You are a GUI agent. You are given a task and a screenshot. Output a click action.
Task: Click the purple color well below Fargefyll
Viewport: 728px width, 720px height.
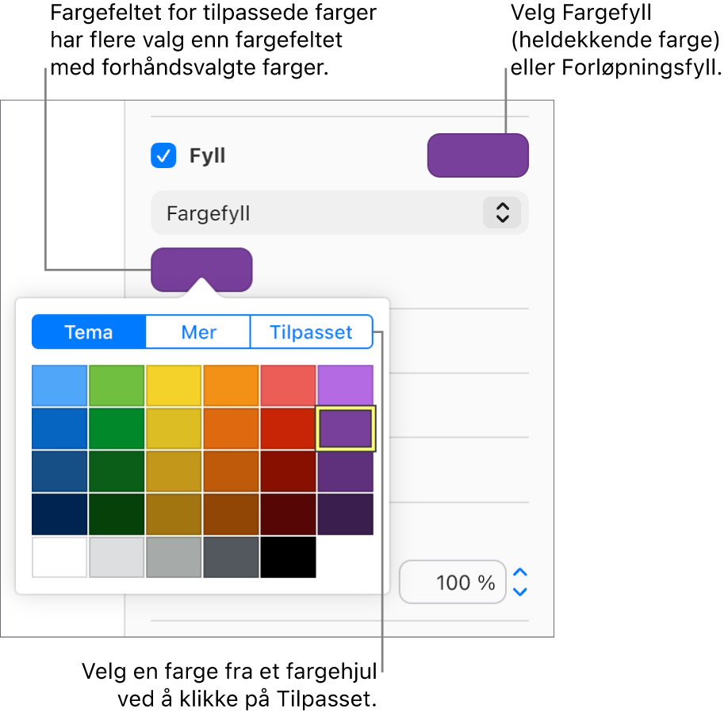click(201, 269)
